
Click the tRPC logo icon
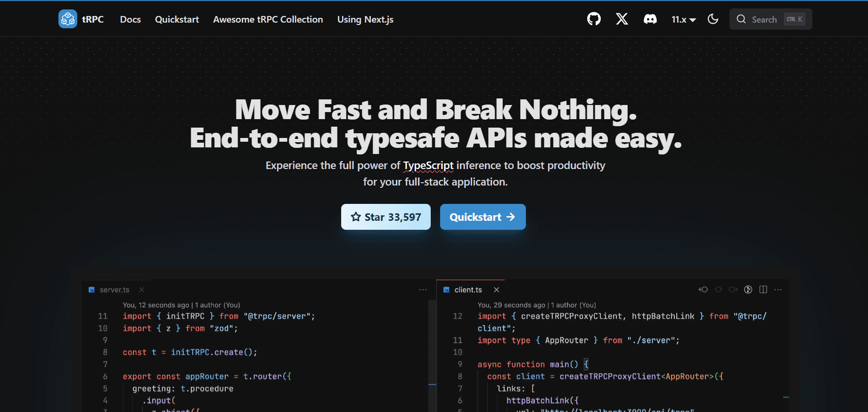[x=68, y=19]
